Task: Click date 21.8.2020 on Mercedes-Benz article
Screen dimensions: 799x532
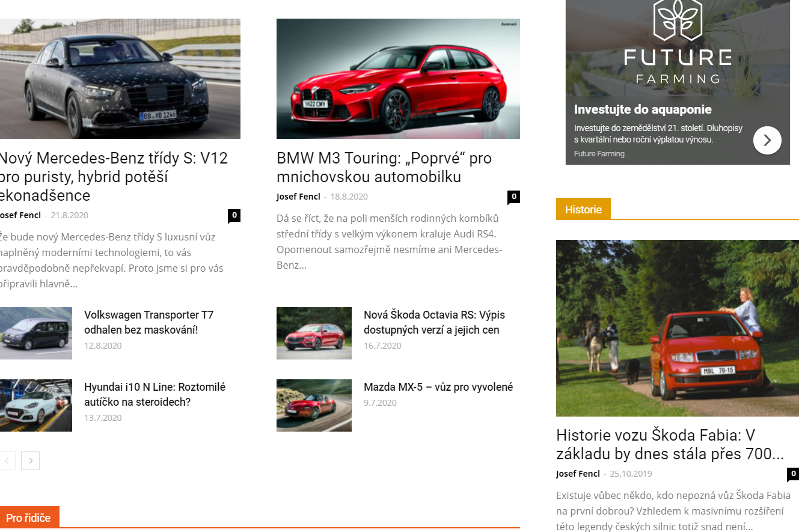Action: click(x=69, y=215)
